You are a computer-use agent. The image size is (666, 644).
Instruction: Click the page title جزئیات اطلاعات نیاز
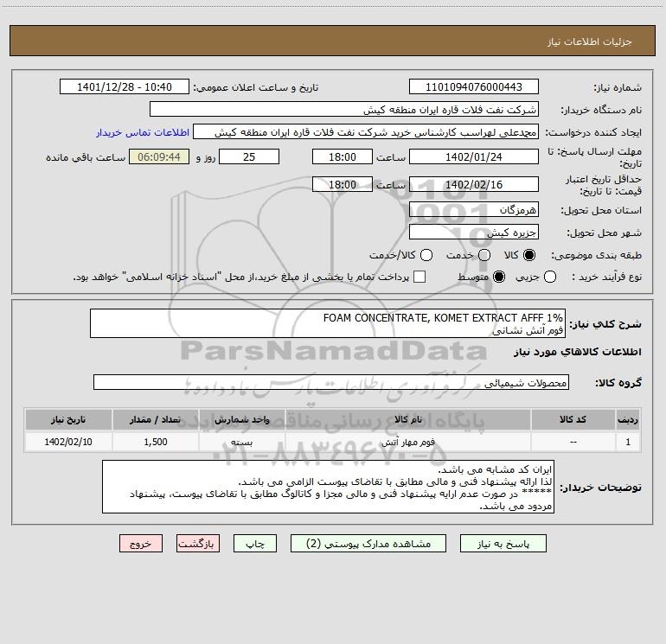[x=590, y=41]
